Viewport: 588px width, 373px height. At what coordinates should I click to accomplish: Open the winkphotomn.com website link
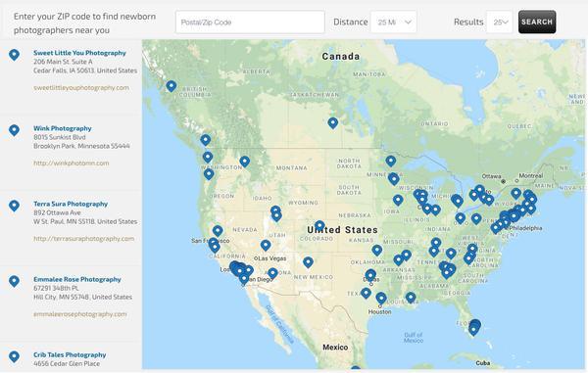(x=72, y=163)
